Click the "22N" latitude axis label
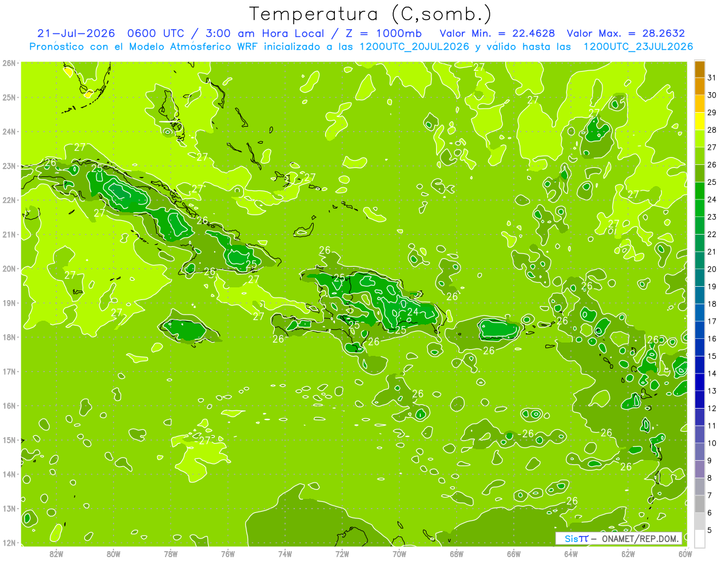This screenshot has height=562, width=728. pyautogui.click(x=8, y=200)
